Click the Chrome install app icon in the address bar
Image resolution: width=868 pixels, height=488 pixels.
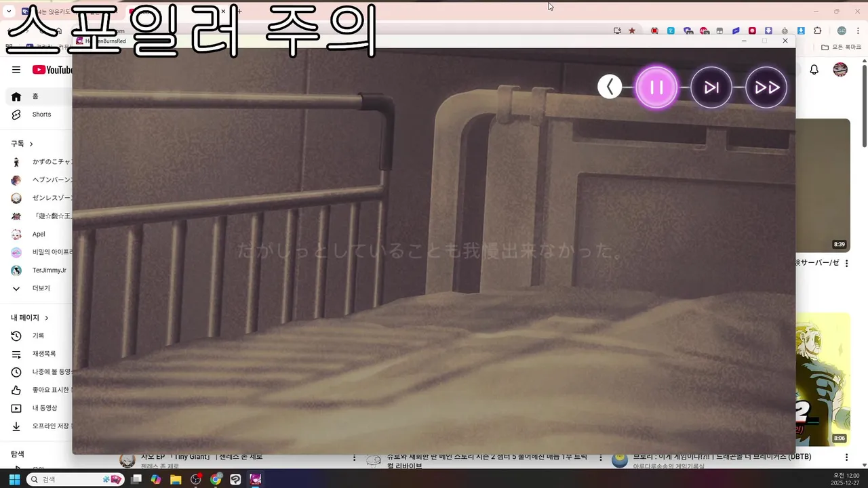pyautogui.click(x=617, y=30)
